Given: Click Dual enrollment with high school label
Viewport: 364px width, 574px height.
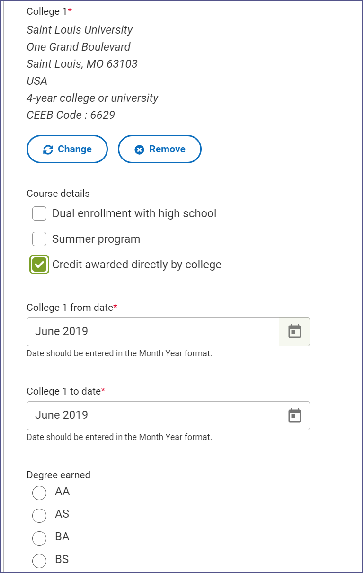Looking at the screenshot, I should click(134, 213).
